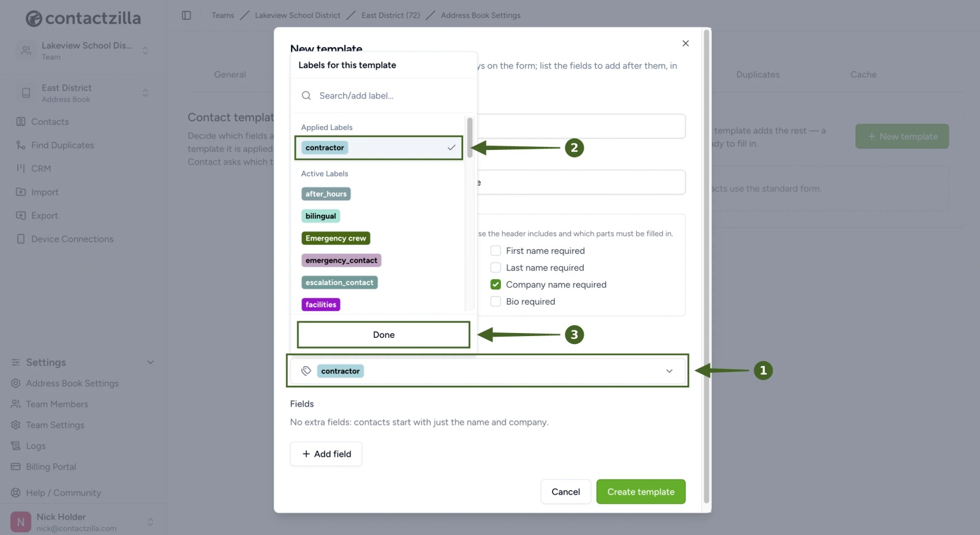
Task: Switch to the Cache tab
Action: 863,75
